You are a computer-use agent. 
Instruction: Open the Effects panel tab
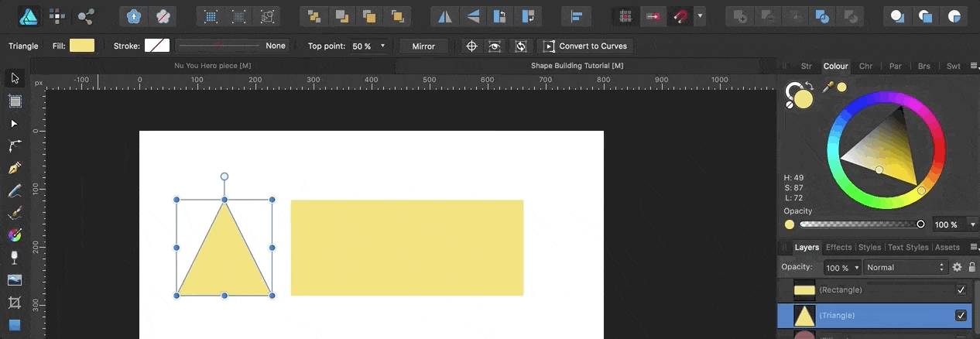(838, 248)
